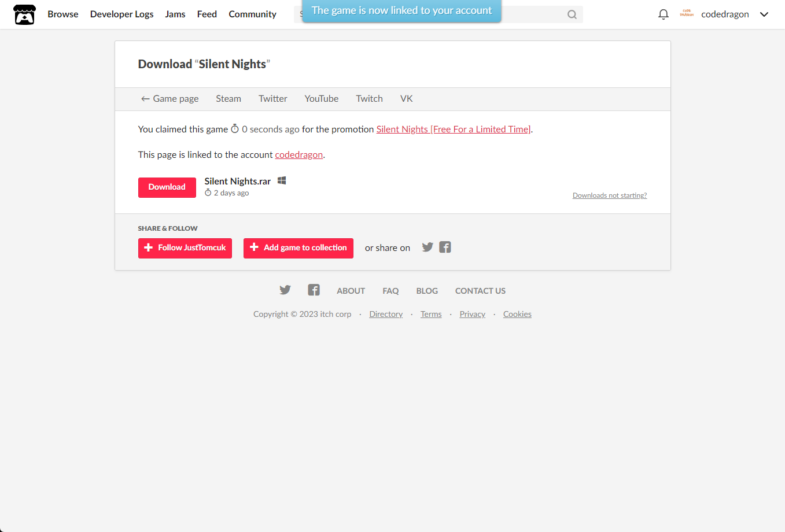Screen dimensions: 785x532
Task: Click the codedragon avatar image
Action: click(x=687, y=14)
